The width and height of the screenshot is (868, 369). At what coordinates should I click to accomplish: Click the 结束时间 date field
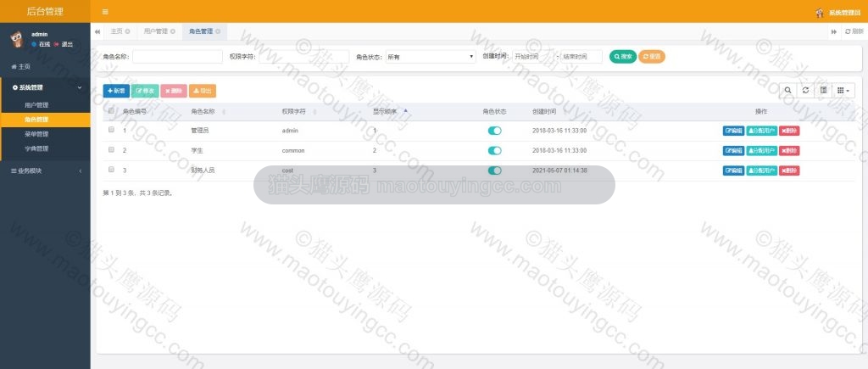point(581,57)
